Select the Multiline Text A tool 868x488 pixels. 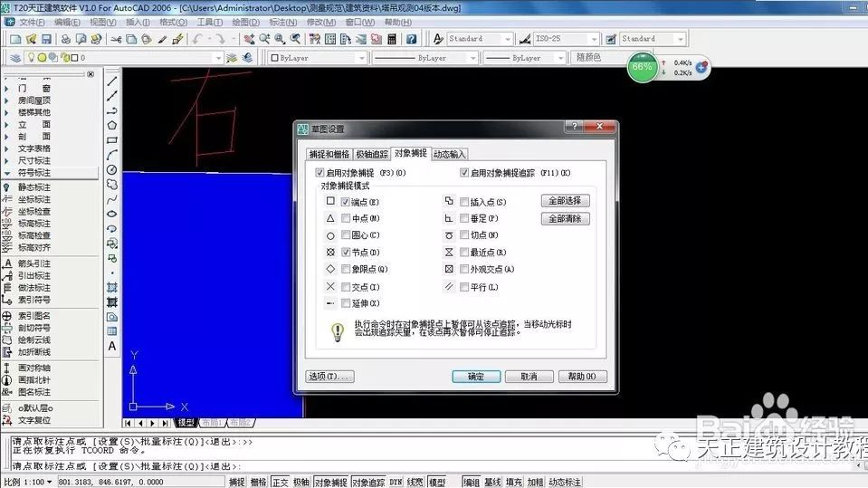click(x=112, y=346)
